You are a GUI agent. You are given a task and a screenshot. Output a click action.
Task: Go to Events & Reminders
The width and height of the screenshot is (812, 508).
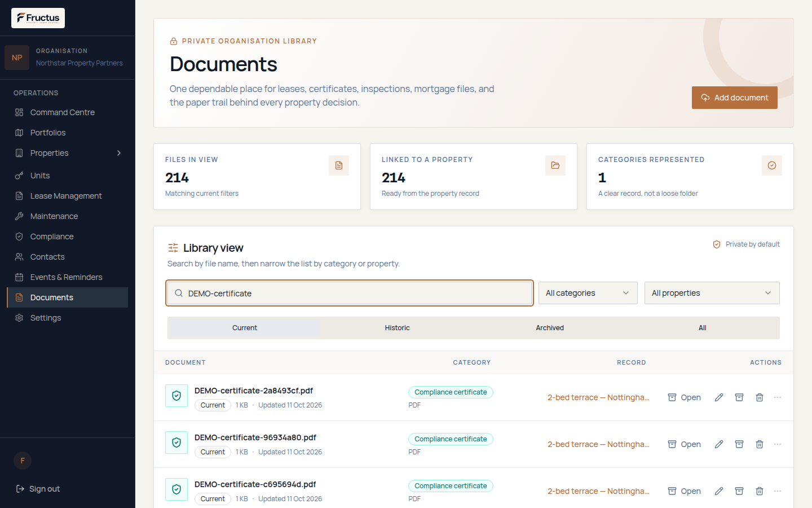pos(68,277)
